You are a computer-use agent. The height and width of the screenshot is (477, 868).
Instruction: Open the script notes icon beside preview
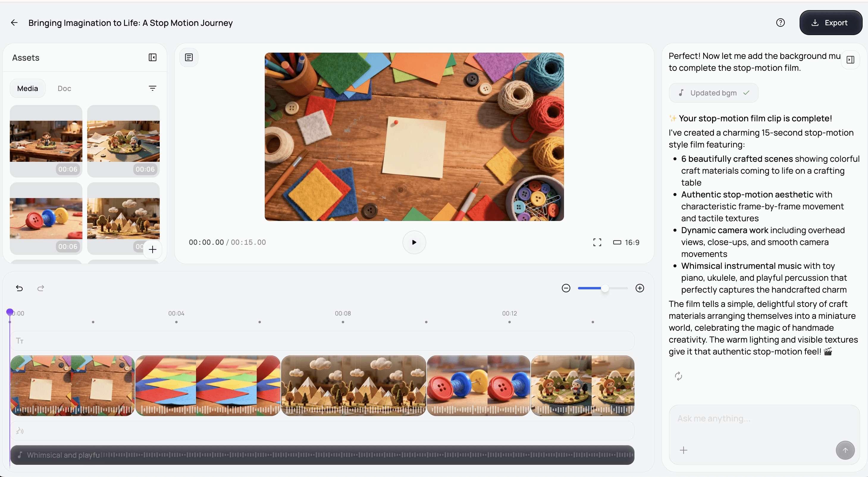(x=189, y=58)
